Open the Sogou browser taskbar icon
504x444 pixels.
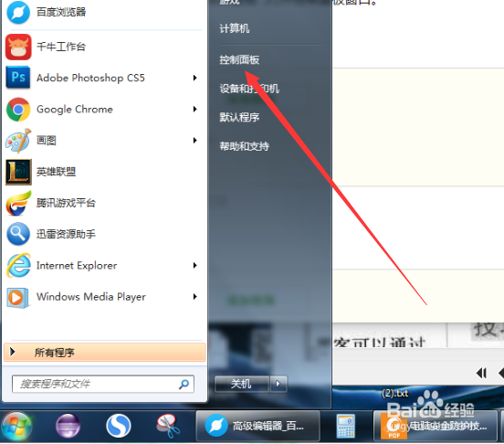point(119,427)
